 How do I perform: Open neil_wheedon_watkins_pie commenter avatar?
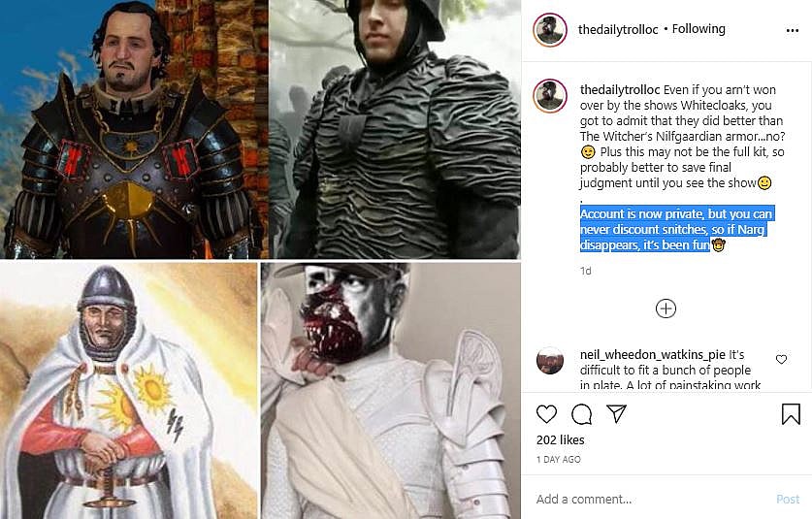click(550, 361)
